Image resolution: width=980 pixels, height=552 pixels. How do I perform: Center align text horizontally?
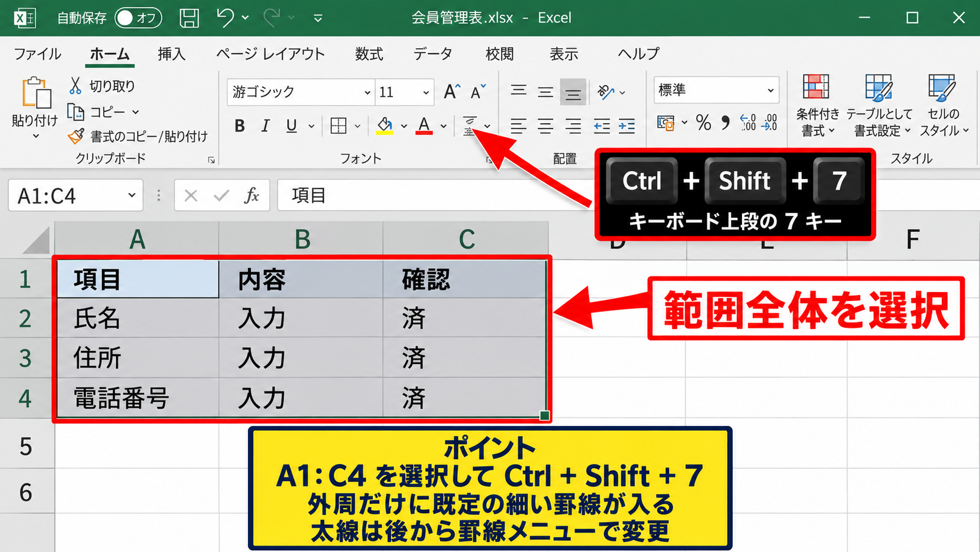click(x=545, y=126)
